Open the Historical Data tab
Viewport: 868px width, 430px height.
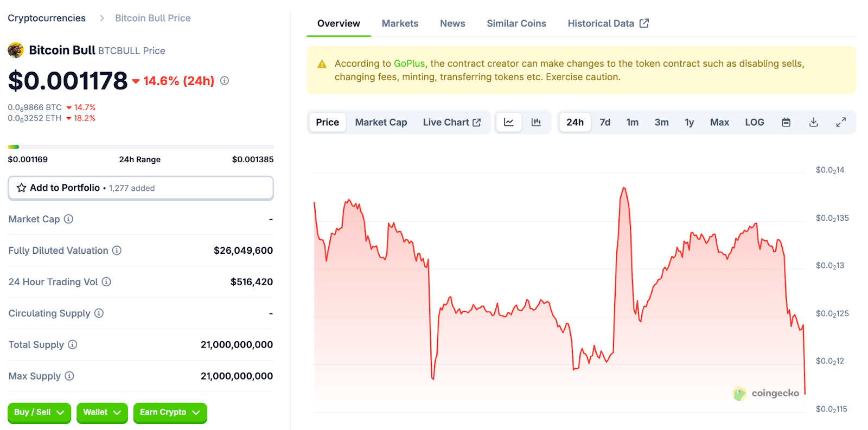(608, 24)
